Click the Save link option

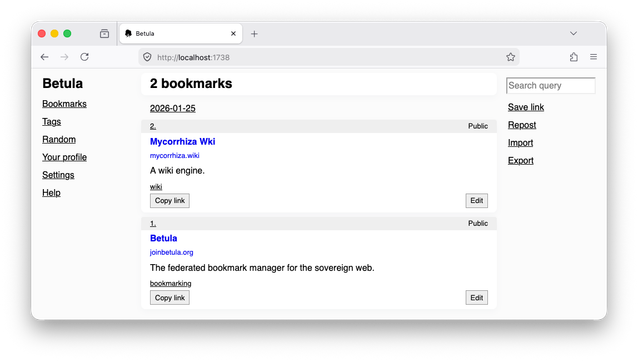pyautogui.click(x=526, y=107)
